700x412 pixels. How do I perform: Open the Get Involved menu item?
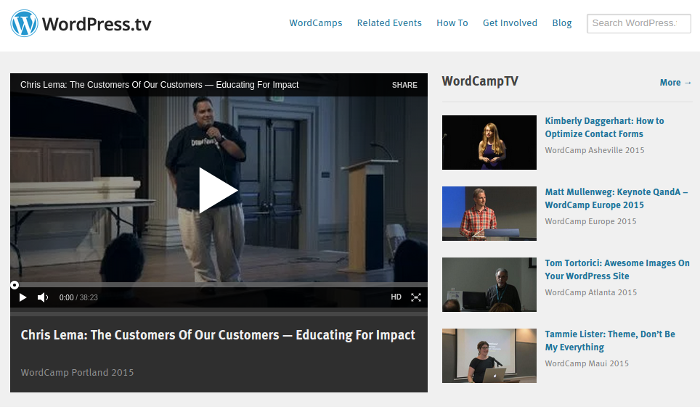coord(510,23)
